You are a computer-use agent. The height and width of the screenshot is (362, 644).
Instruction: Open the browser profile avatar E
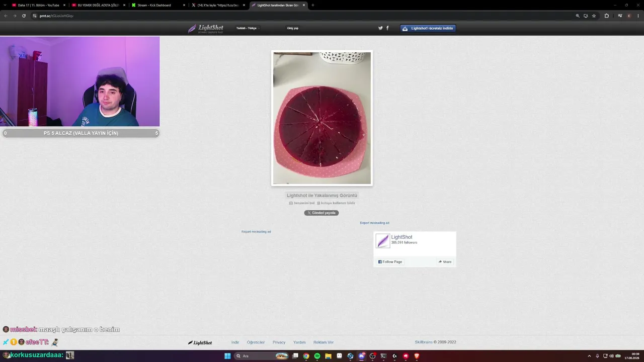tap(629, 16)
